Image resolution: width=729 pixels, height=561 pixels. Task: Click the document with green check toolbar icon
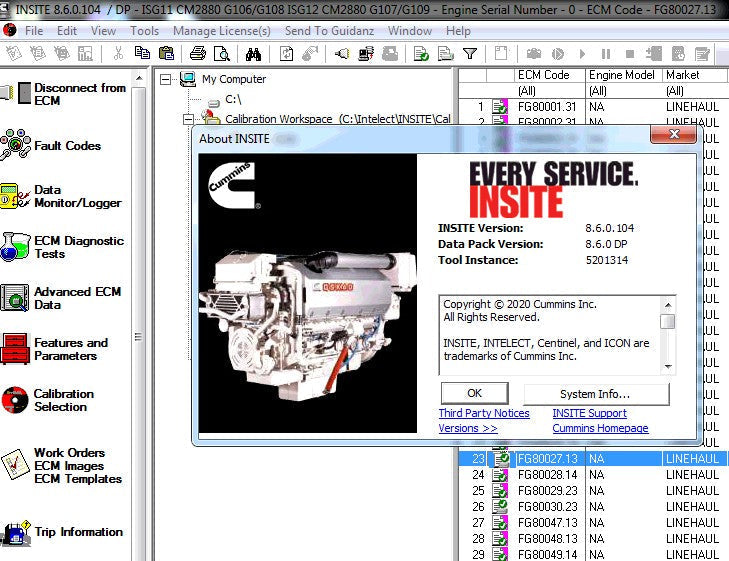click(421, 54)
